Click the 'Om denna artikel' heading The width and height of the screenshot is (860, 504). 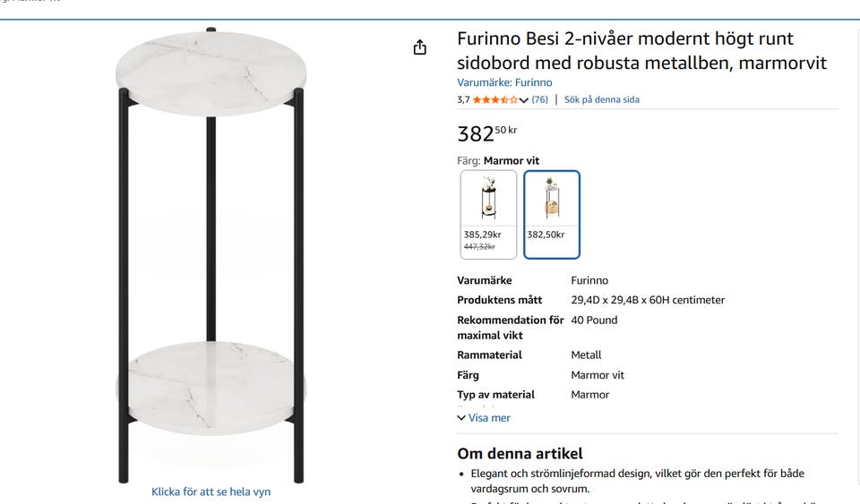point(520,453)
